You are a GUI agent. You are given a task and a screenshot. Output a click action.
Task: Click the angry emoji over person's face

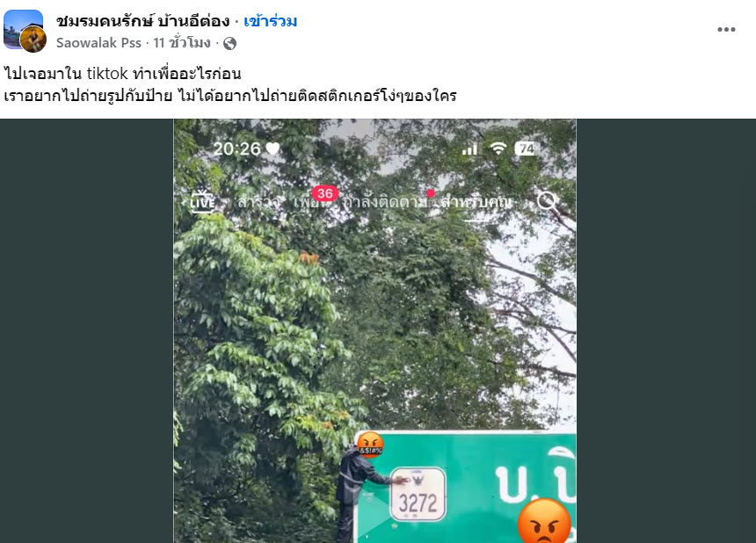click(370, 444)
